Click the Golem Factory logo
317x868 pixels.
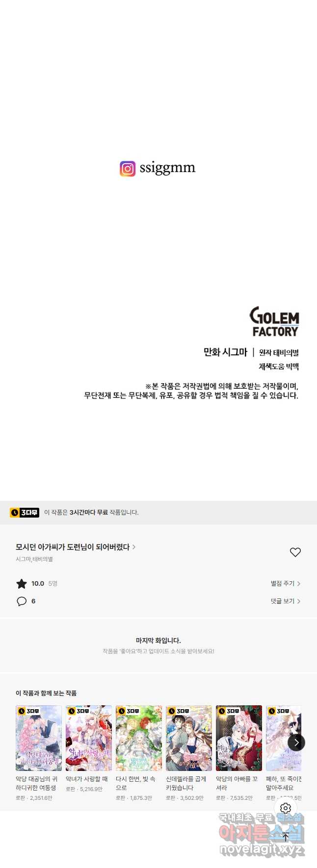click(274, 322)
